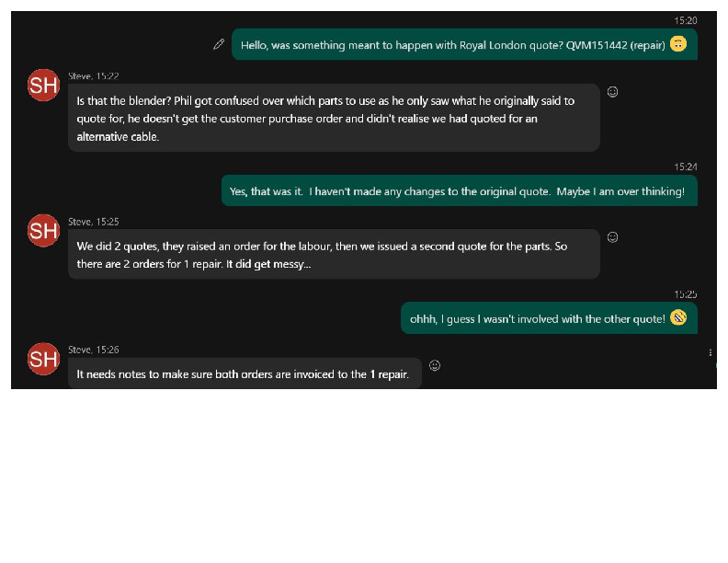Select the 'We did 2 quotes' message
728x563 pixels.
334,255
